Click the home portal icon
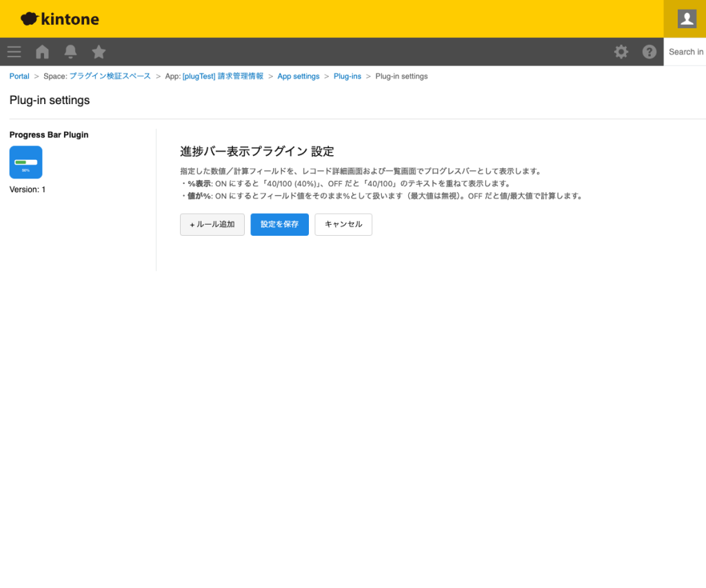This screenshot has height=588, width=706. [x=42, y=52]
